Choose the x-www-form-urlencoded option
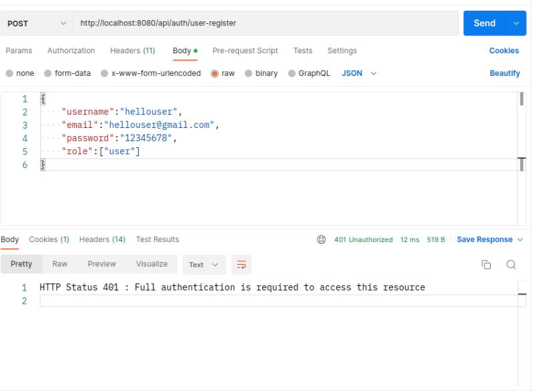Viewport: 534px width, 392px height. [x=103, y=73]
